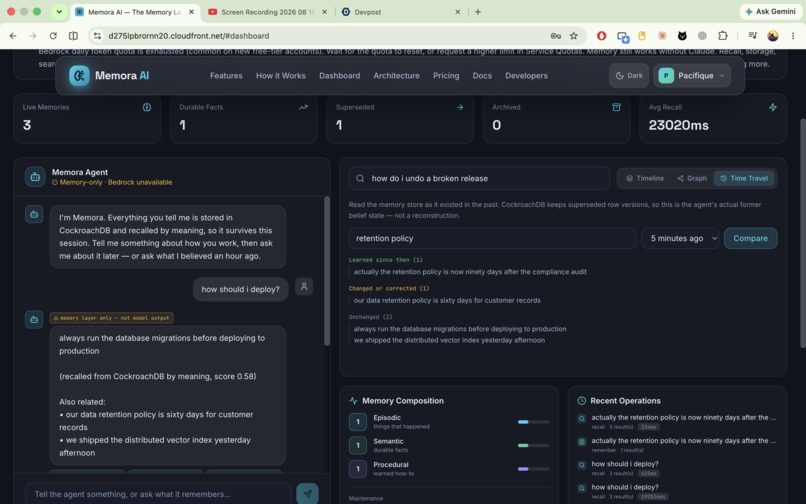Click the '23020ms' Avg Recall value

tap(679, 125)
